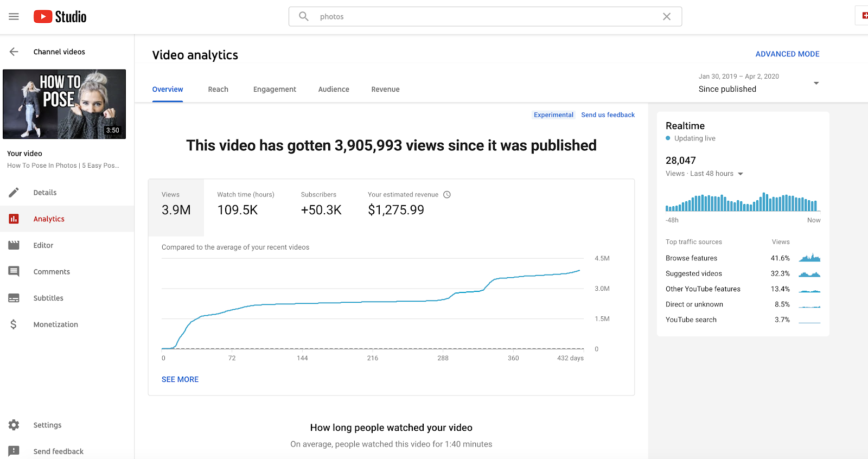Open Settings gear in sidebar
The height and width of the screenshot is (459, 868).
14,425
